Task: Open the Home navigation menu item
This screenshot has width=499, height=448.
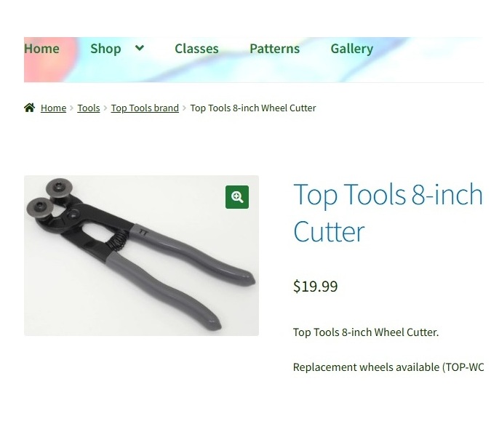Action: click(x=41, y=49)
